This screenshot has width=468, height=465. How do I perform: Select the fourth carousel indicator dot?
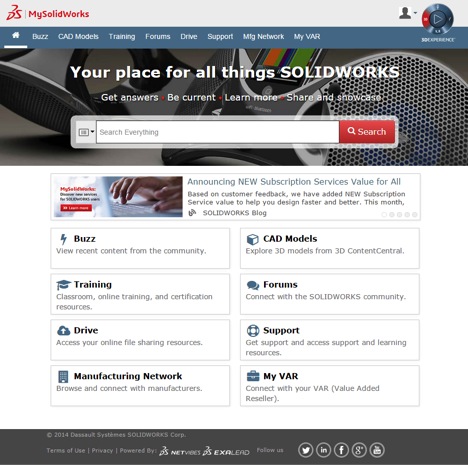pyautogui.click(x=407, y=215)
